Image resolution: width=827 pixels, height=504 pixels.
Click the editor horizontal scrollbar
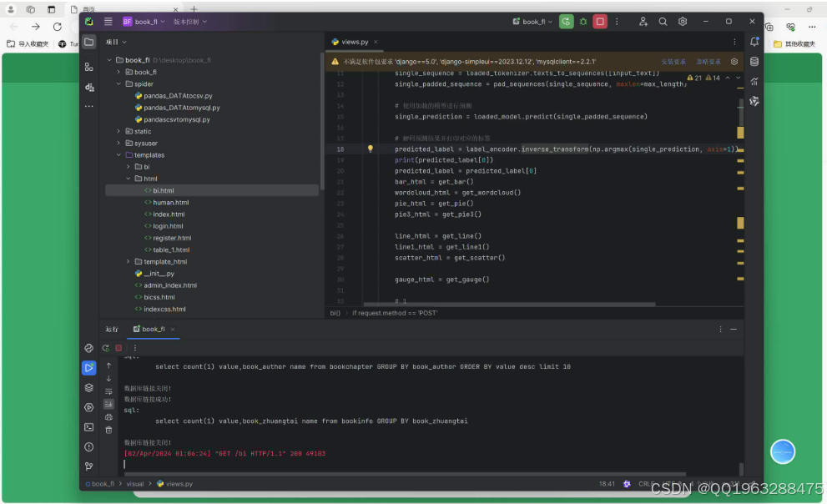pyautogui.click(x=510, y=305)
